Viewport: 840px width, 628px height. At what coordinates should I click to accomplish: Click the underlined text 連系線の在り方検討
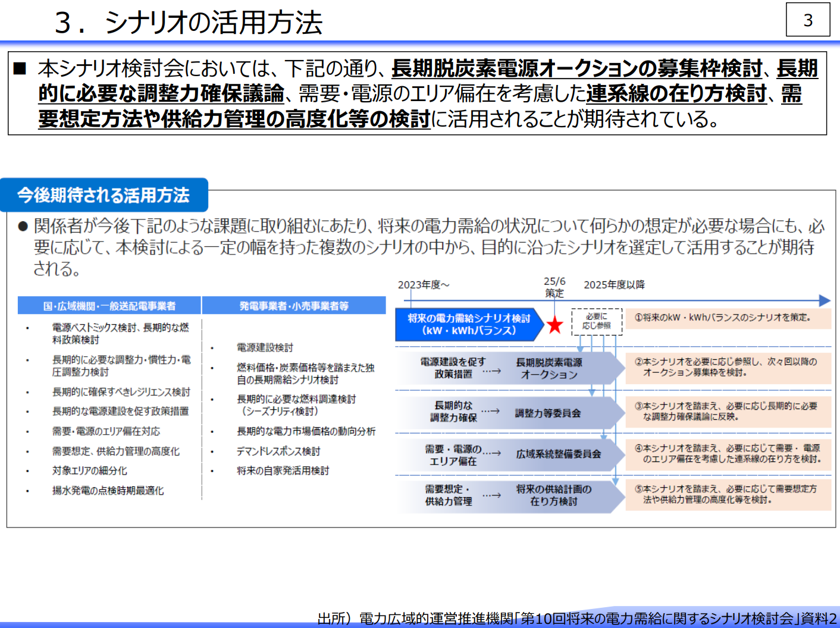click(676, 94)
